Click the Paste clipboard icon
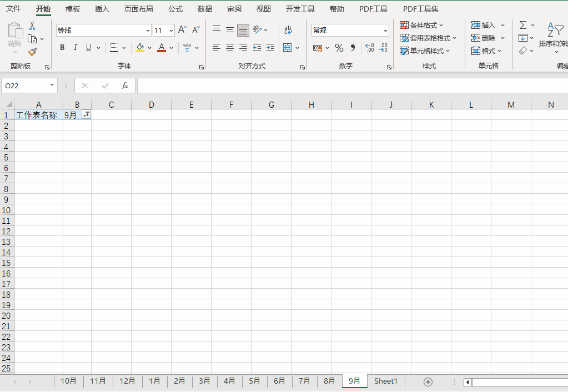 [x=15, y=31]
